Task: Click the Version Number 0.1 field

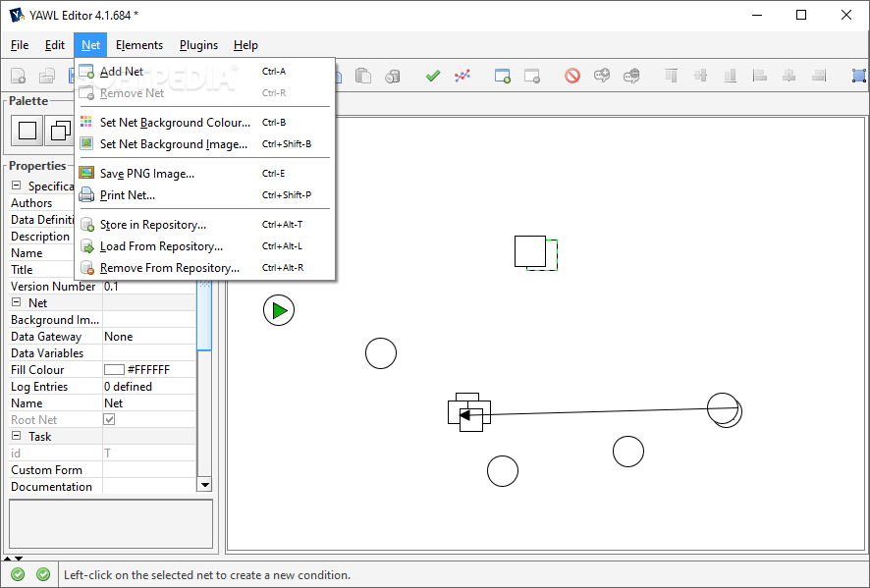Action: pos(148,287)
